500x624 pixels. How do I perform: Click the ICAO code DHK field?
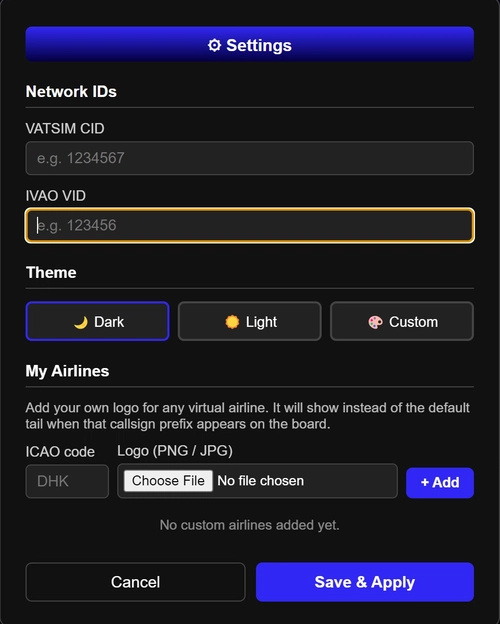pos(67,481)
